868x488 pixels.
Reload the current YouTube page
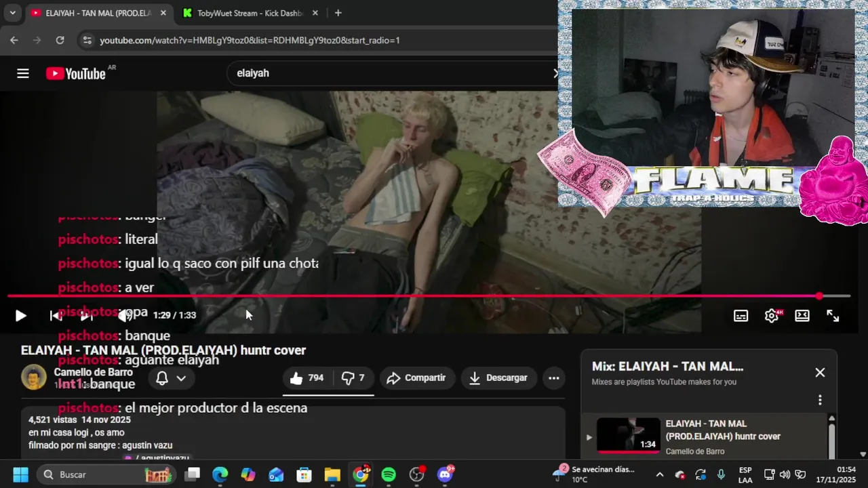[60, 40]
